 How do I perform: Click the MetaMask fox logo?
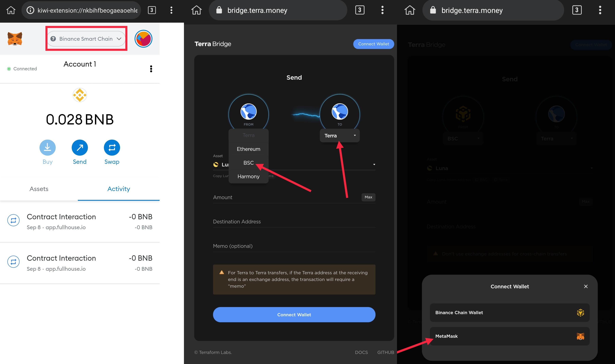(x=15, y=39)
